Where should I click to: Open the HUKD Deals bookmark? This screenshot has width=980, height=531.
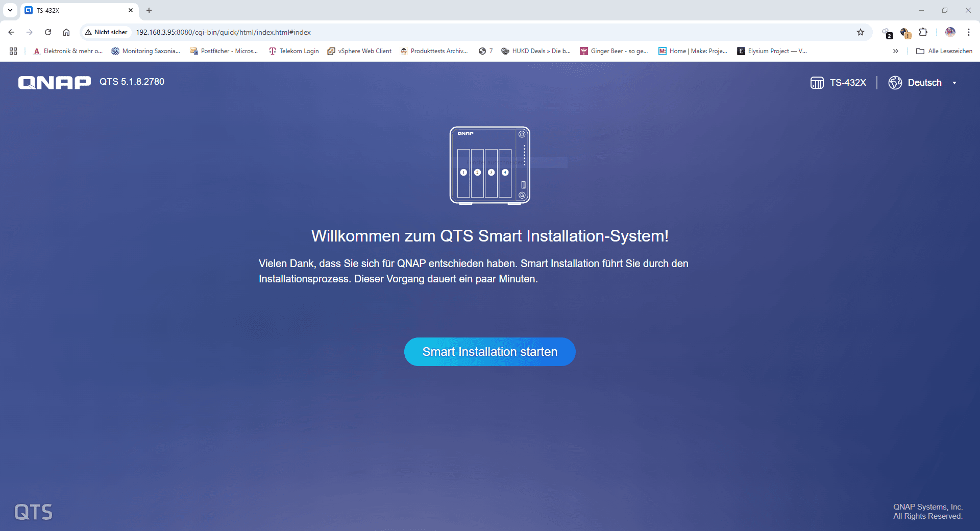pos(536,51)
